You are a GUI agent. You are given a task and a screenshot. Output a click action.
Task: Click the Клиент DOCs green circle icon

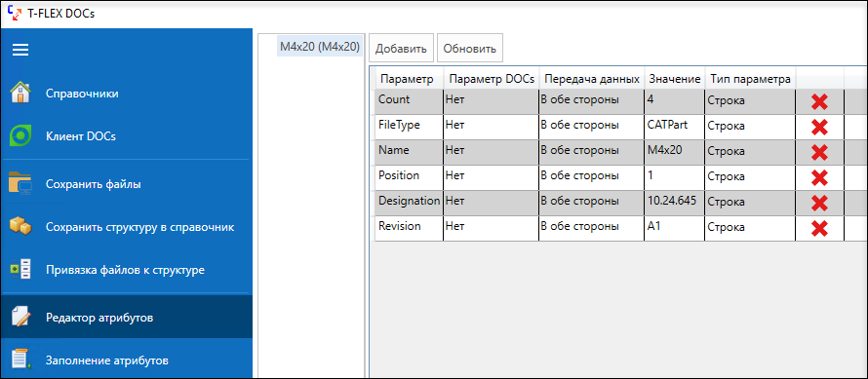(x=20, y=136)
